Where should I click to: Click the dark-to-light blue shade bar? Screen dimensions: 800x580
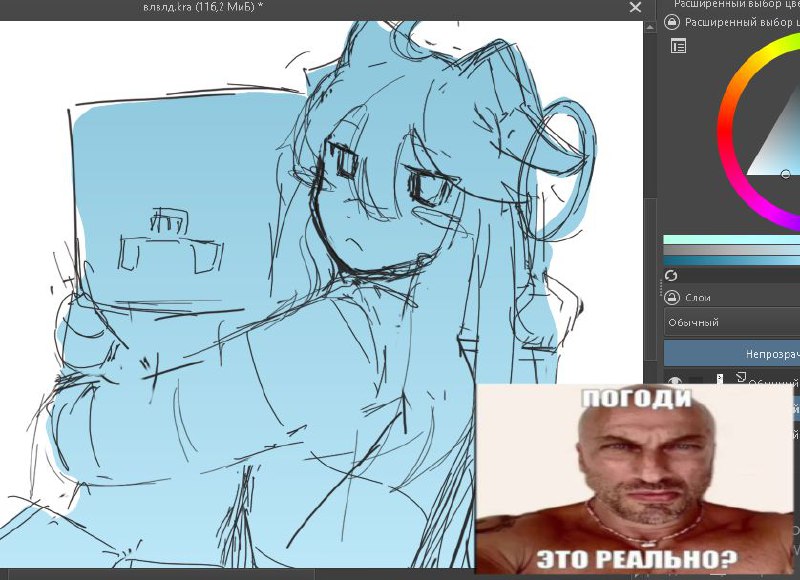(732, 261)
